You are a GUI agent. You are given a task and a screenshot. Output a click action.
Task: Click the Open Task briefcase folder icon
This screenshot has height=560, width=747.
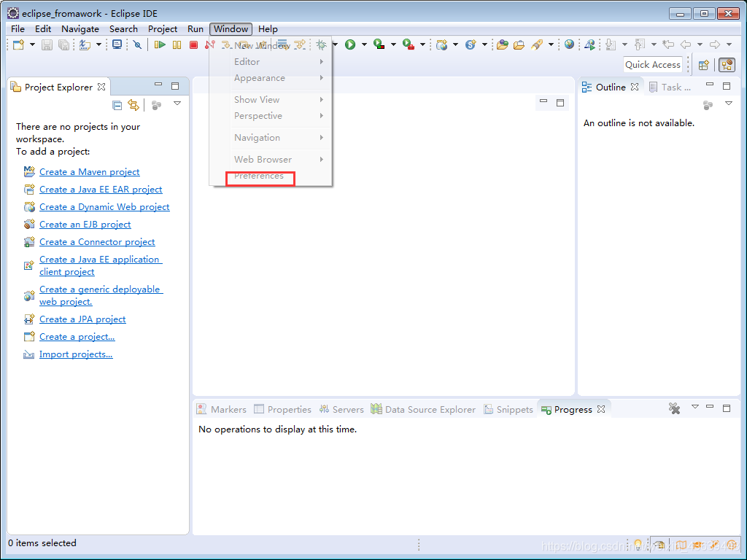(x=519, y=44)
